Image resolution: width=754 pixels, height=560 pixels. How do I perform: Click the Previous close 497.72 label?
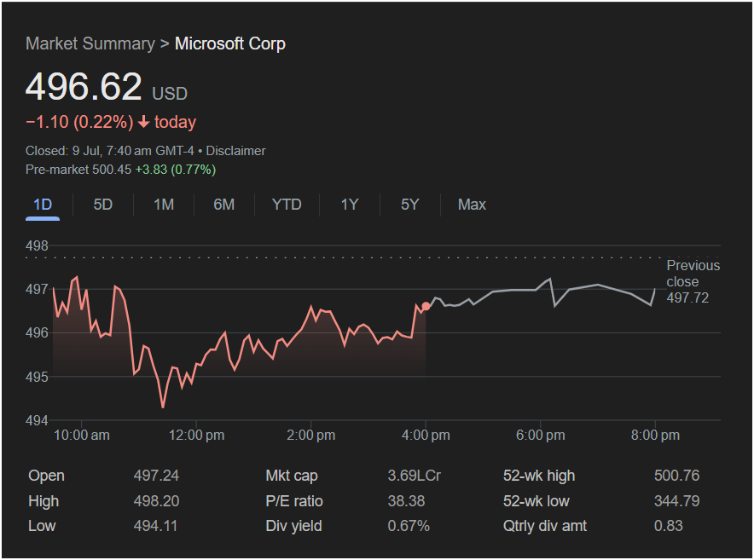(693, 281)
